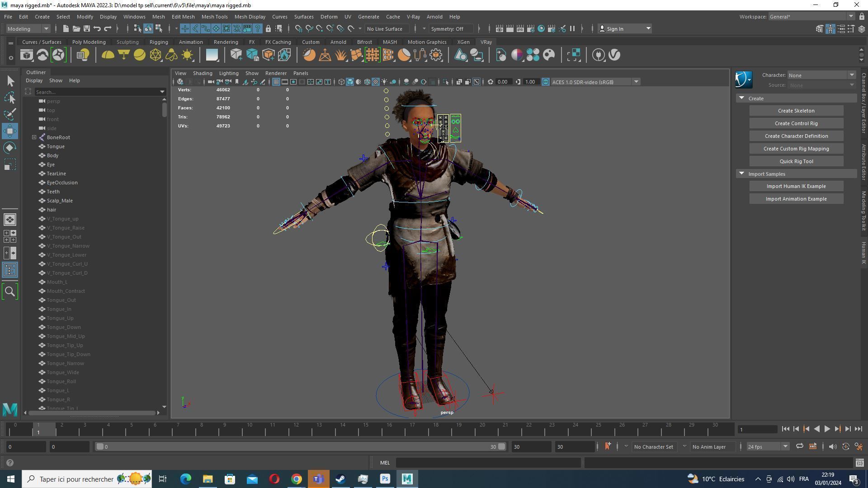Open Google Chrome from the taskbar
868x488 pixels.
tap(297, 479)
